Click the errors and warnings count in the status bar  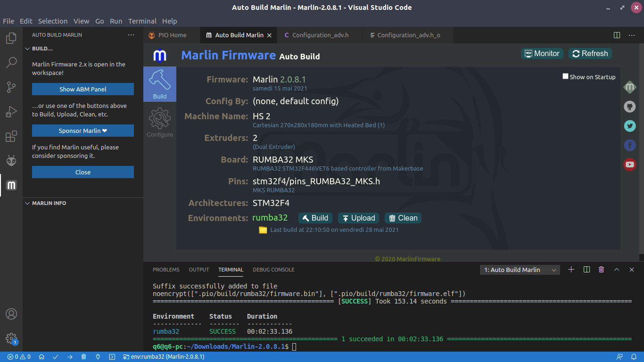19,357
